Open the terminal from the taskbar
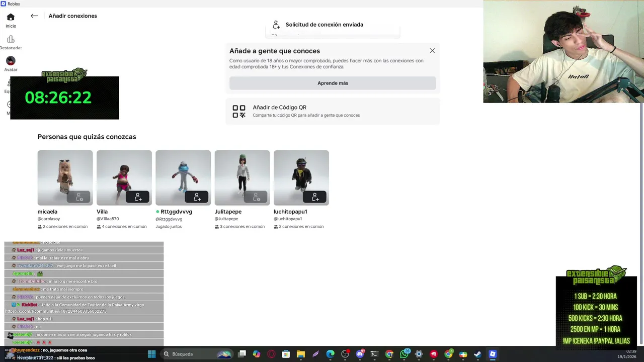644x362 pixels. coord(374,354)
